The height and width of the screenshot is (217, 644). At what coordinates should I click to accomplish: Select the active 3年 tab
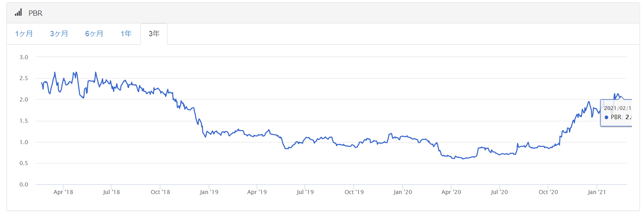154,34
